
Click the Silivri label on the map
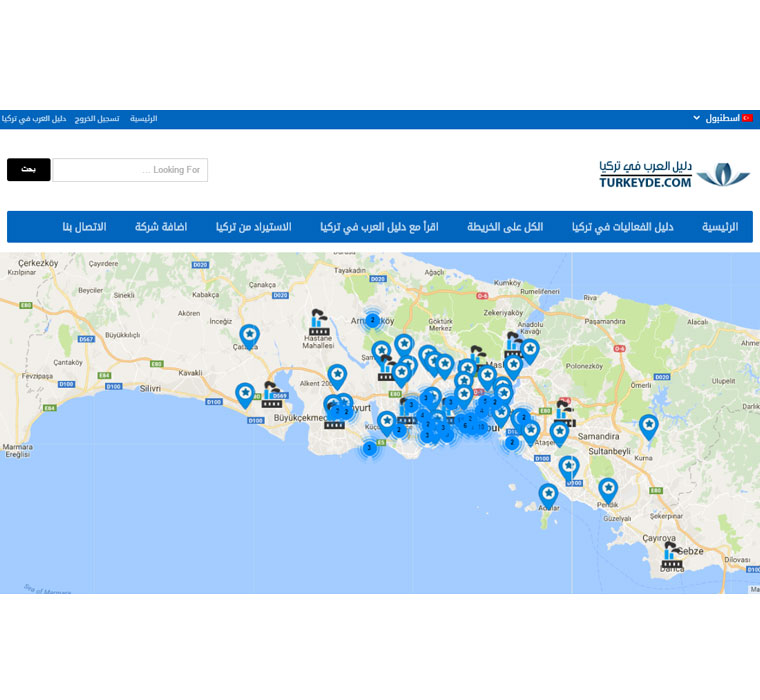pos(150,389)
